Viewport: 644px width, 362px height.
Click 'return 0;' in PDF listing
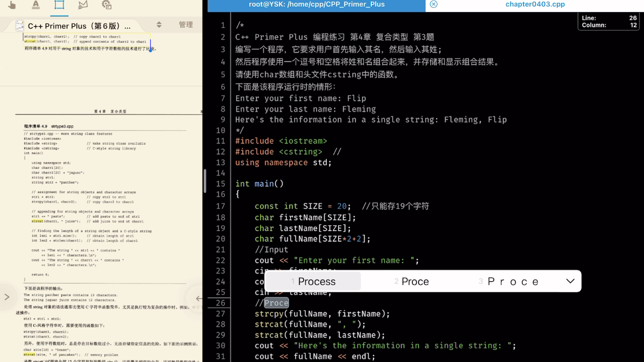40,274
